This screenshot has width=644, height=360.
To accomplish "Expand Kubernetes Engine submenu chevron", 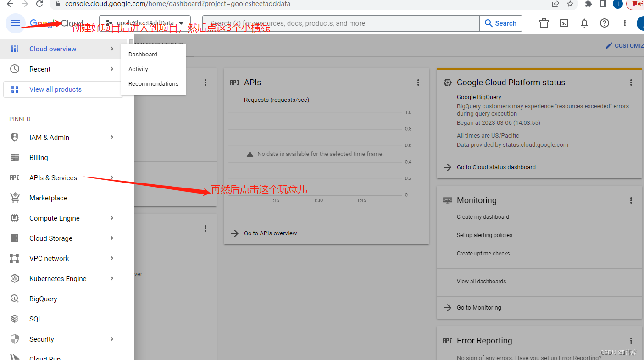I will click(x=112, y=278).
